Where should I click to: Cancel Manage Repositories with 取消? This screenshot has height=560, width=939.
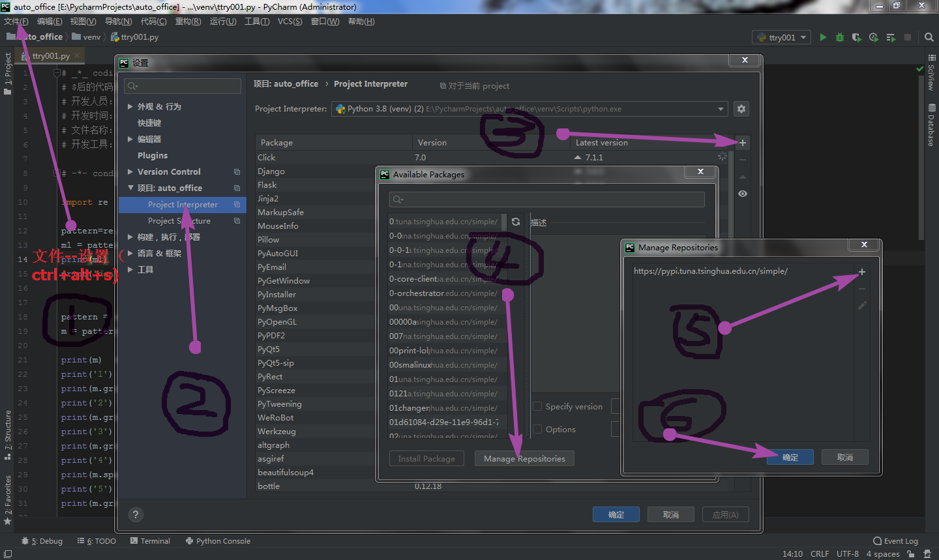tap(845, 458)
